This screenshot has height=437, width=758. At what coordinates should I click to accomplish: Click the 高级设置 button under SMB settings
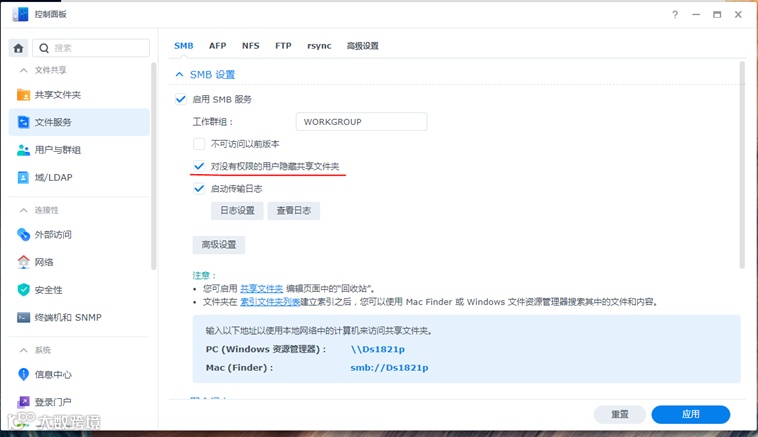point(219,245)
